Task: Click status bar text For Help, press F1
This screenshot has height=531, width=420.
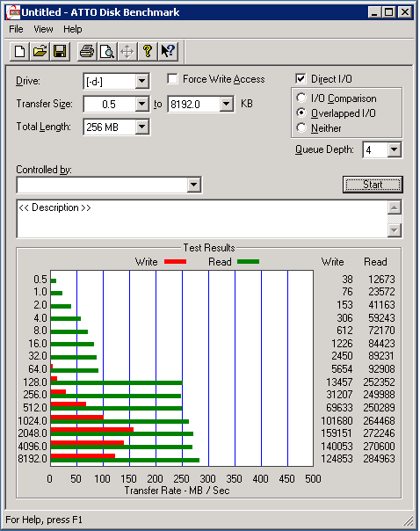Action: click(44, 520)
